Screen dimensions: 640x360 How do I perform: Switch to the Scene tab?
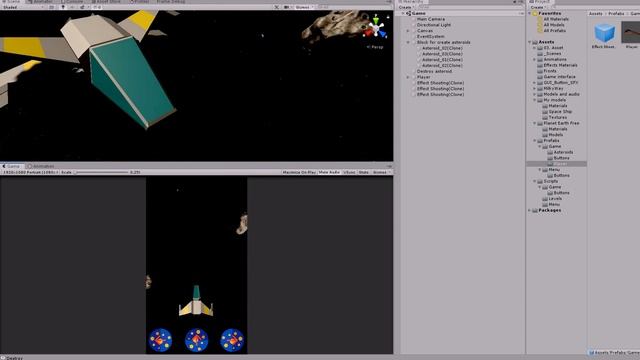tap(11, 2)
